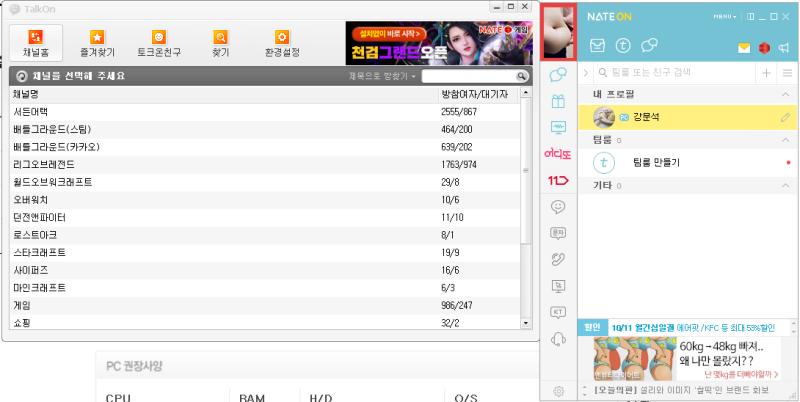Open the monitor icon in NateOn sidebar
The height and width of the screenshot is (402, 800).
558,128
